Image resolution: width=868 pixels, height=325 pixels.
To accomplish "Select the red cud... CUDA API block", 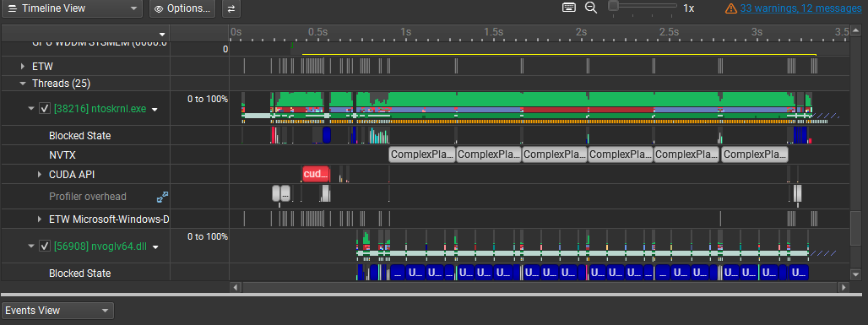I will [316, 174].
